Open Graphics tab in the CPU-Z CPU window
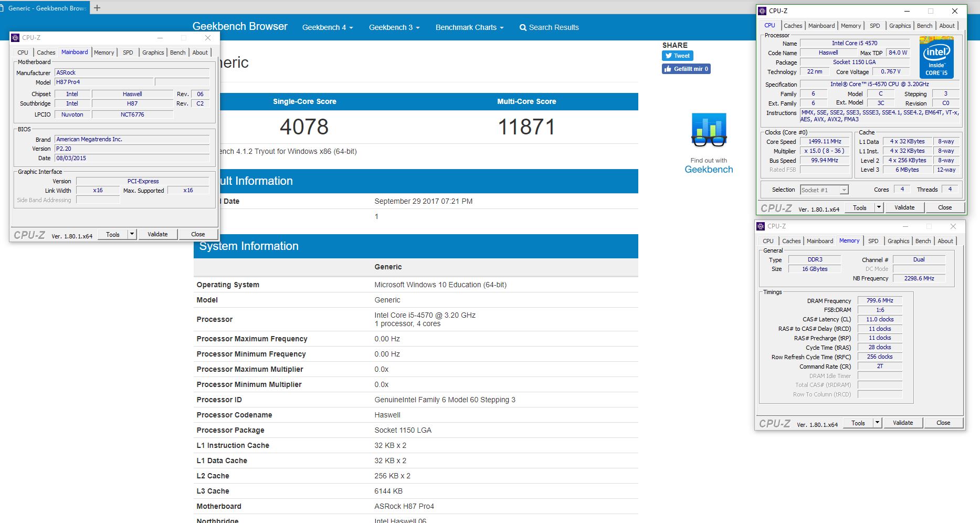This screenshot has height=523, width=980. click(x=900, y=26)
